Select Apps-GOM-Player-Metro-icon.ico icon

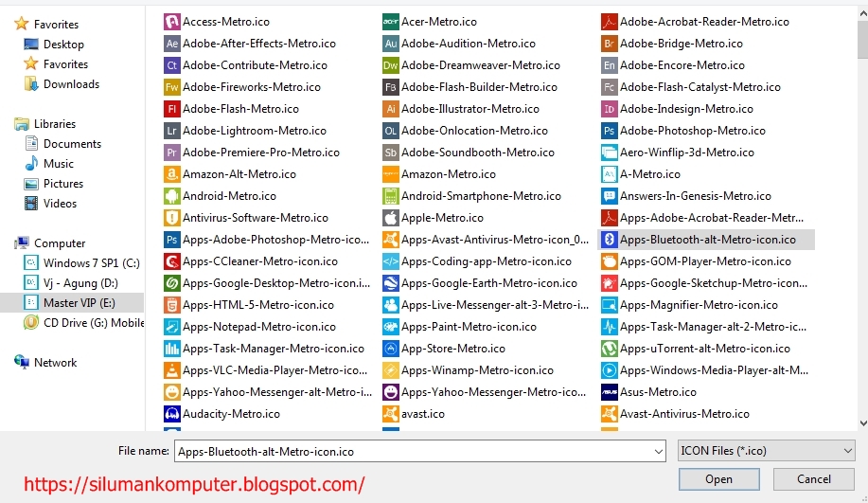click(609, 261)
